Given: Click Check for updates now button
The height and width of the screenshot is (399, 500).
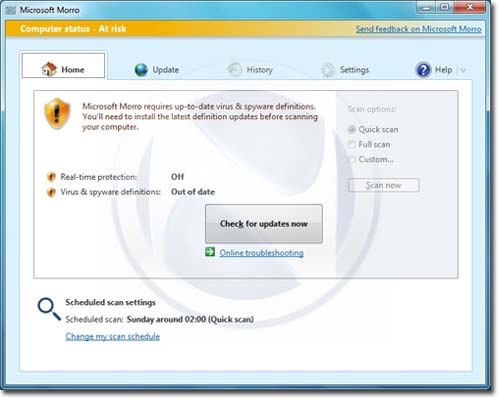Looking at the screenshot, I should [x=264, y=224].
